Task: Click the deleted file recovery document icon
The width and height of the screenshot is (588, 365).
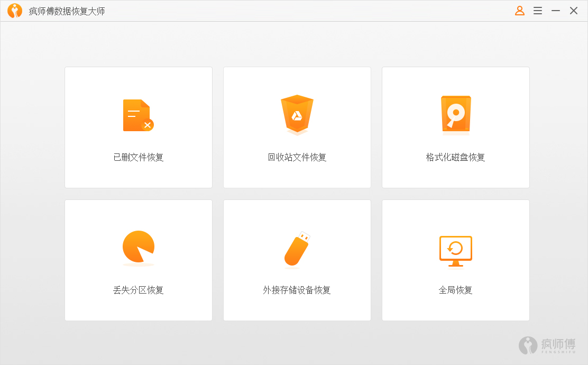Action: [x=139, y=115]
